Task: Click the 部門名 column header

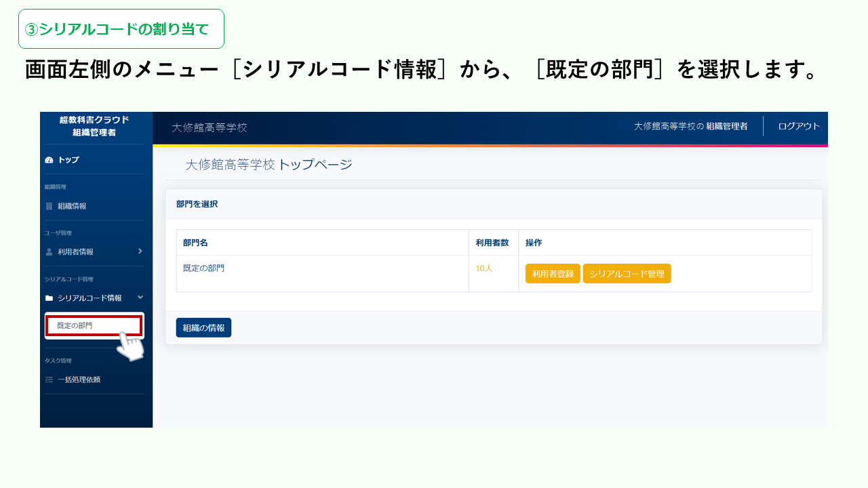Action: click(x=195, y=243)
